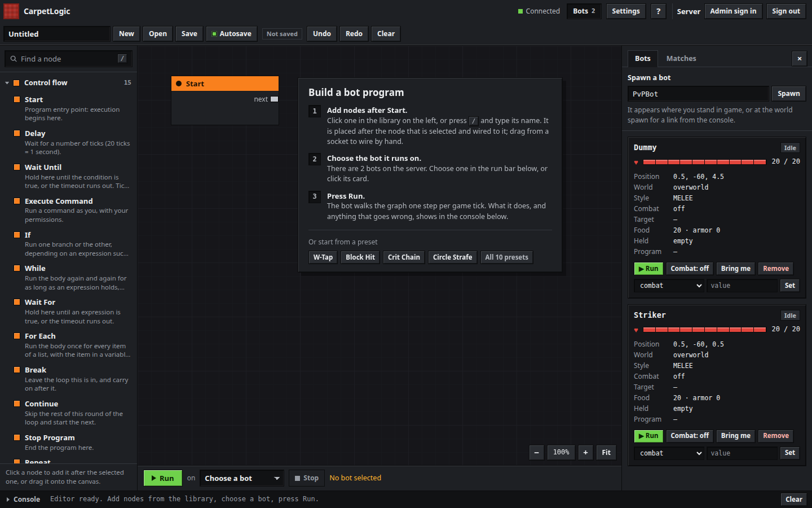Load the Crit Chain preset
This screenshot has width=812, height=508.
404,257
